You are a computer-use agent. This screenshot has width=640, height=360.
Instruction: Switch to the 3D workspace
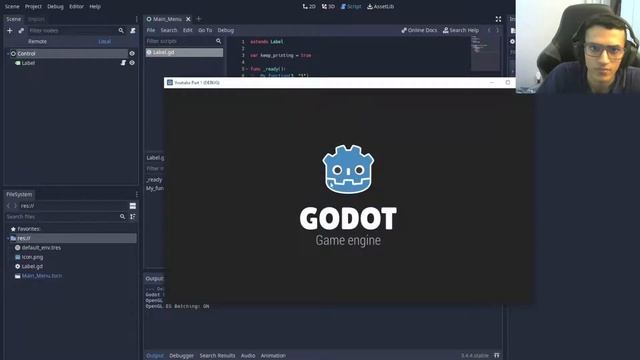tap(328, 7)
